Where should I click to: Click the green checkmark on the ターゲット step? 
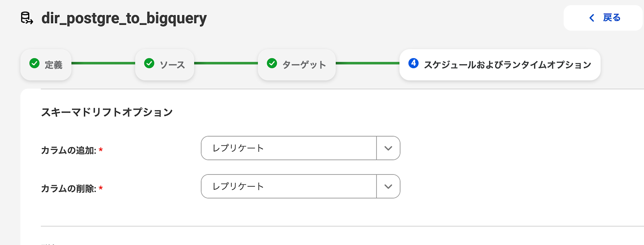272,64
